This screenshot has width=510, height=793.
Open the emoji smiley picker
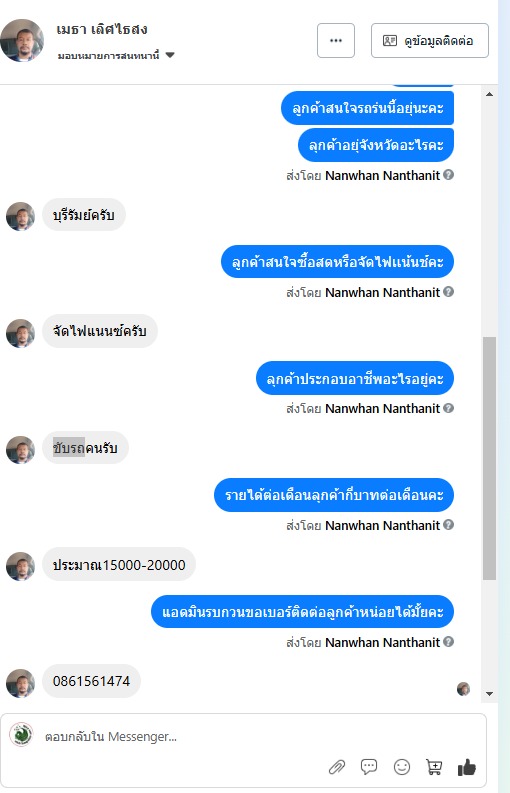point(402,767)
